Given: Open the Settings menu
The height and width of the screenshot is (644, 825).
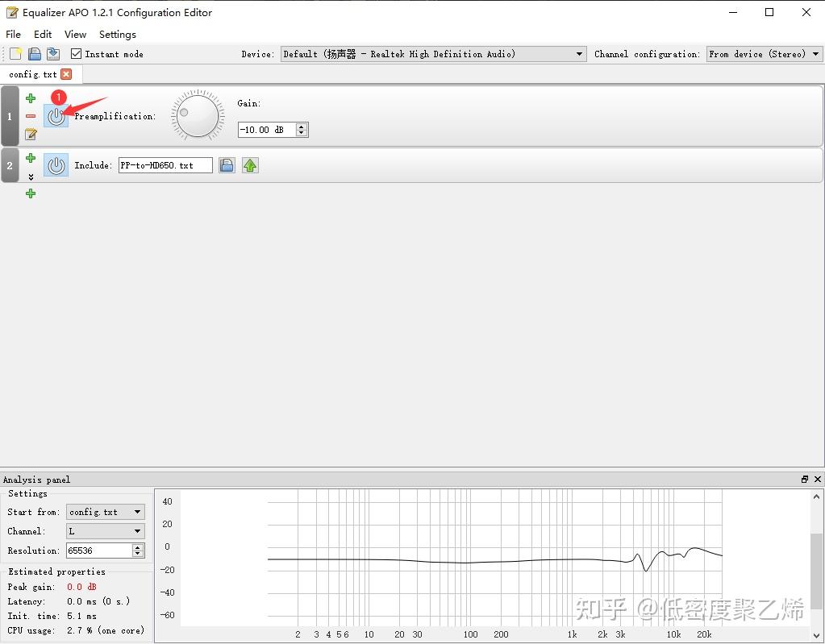Looking at the screenshot, I should pos(117,34).
